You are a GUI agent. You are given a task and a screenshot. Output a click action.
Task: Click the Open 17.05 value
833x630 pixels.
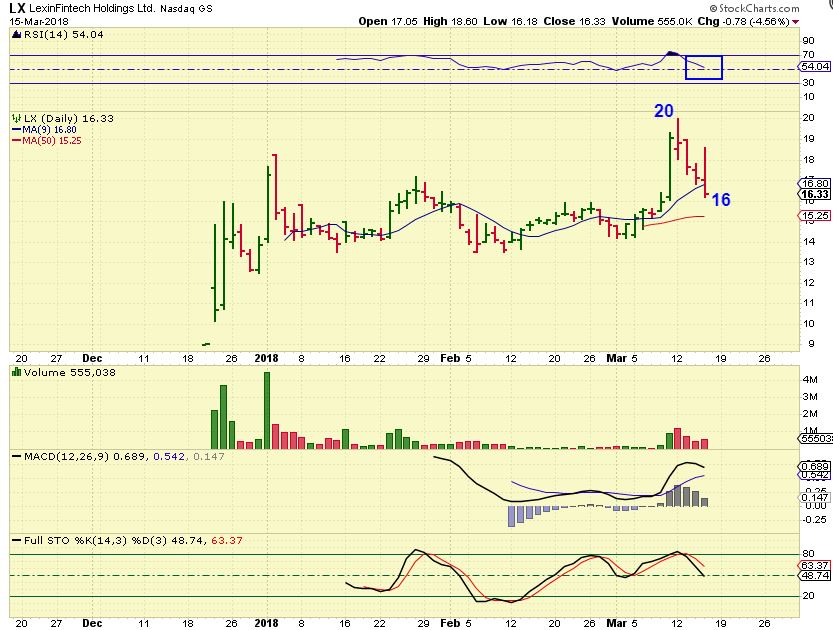pos(389,21)
